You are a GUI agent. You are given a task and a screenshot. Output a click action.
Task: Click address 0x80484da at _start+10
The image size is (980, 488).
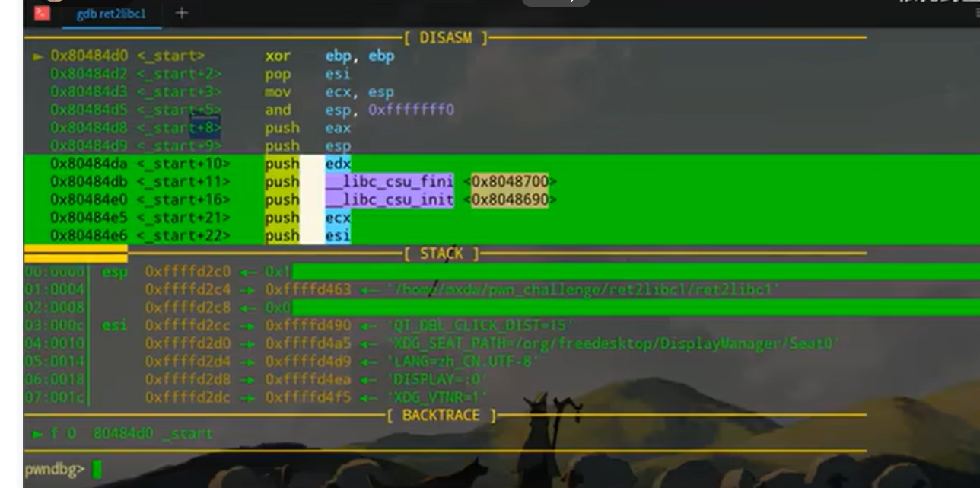point(90,164)
